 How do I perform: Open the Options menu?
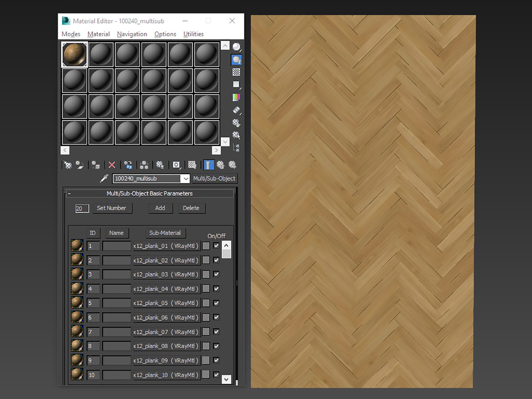(x=165, y=34)
